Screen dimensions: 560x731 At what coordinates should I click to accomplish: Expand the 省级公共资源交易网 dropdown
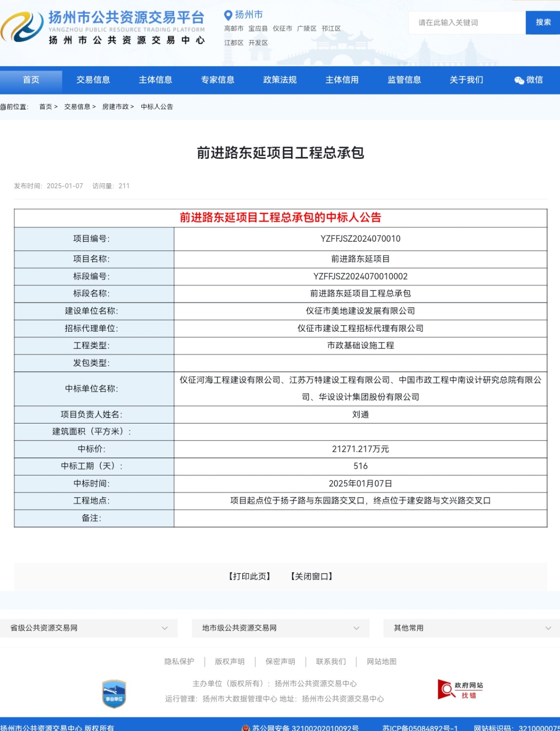point(89,628)
